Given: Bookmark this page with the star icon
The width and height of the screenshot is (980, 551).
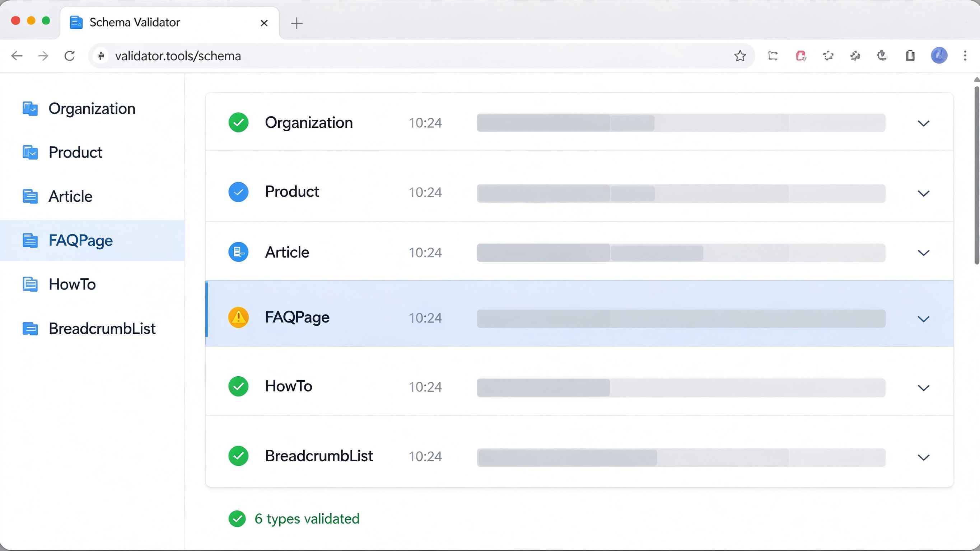Looking at the screenshot, I should click(x=740, y=56).
